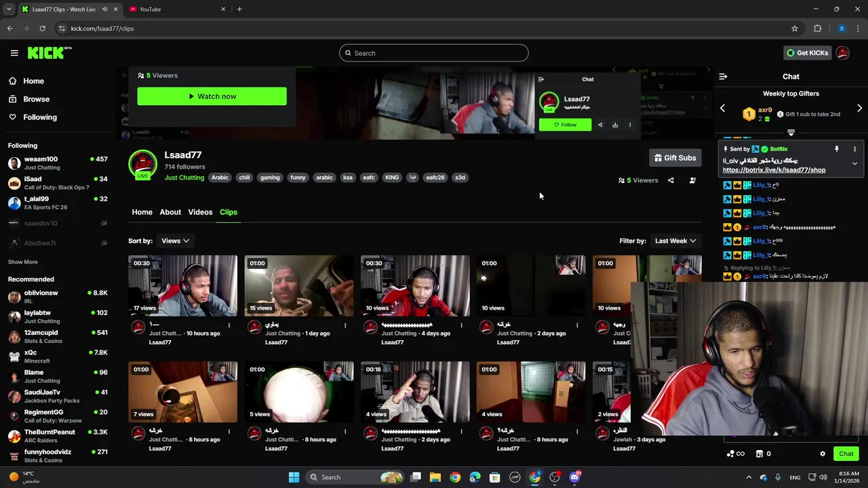This screenshot has height=488, width=868.
Task: Follow Lsaad77 in mini player
Action: pos(565,125)
